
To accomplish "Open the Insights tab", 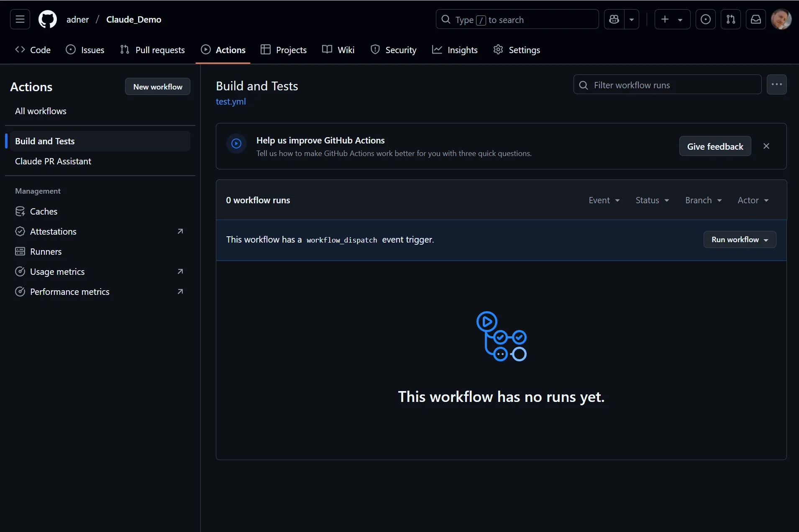I will (x=455, y=50).
